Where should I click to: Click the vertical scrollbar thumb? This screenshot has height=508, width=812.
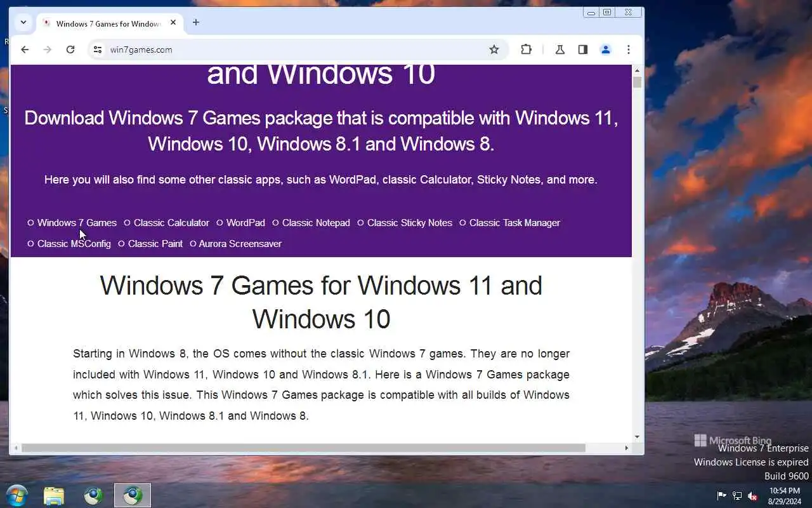(637, 83)
